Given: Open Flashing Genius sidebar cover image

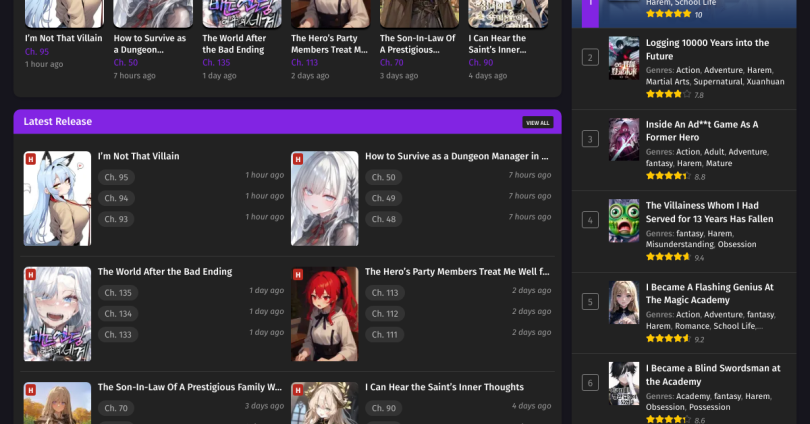Looking at the screenshot, I should [624, 303].
